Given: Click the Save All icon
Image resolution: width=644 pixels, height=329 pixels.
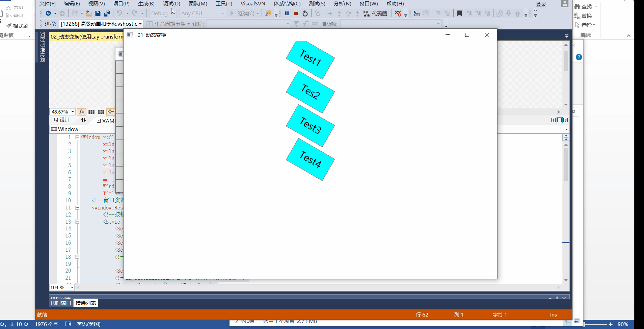Looking at the screenshot, I should 107,14.
